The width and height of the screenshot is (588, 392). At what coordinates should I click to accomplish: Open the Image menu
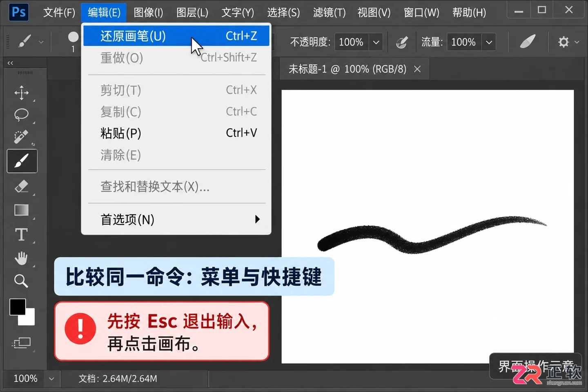pyautogui.click(x=149, y=13)
